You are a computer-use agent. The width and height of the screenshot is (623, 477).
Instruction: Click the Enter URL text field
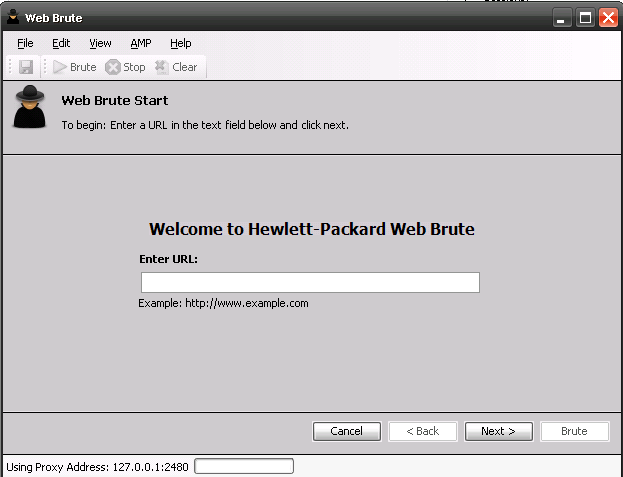pyautogui.click(x=310, y=282)
